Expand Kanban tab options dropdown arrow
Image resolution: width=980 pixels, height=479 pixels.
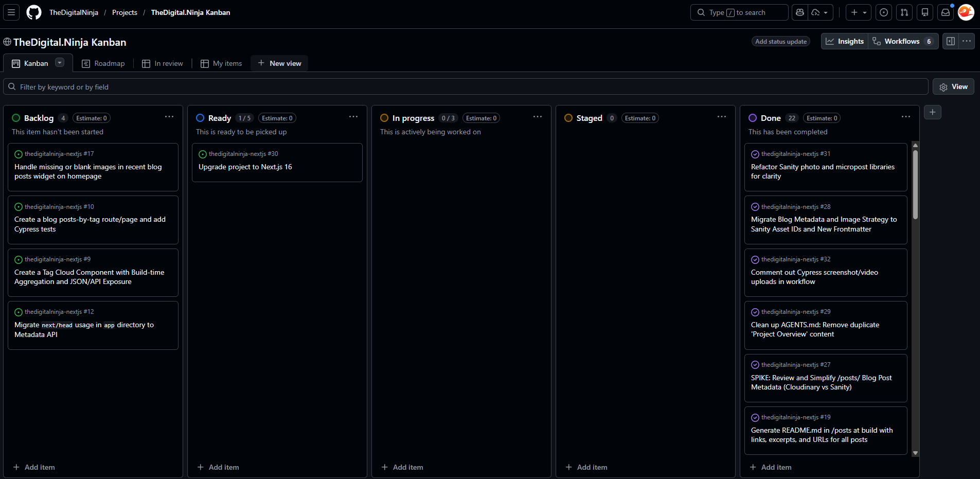click(x=60, y=63)
